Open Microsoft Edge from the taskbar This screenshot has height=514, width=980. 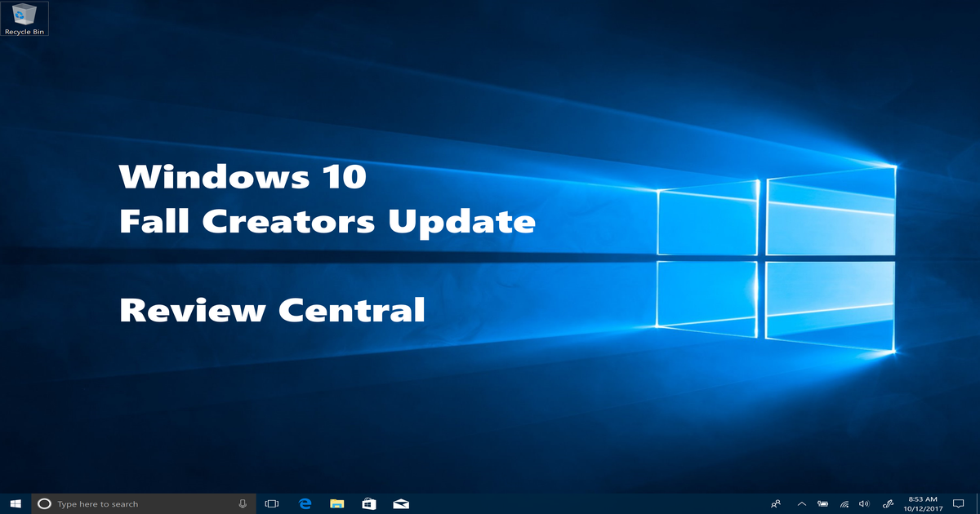point(305,503)
